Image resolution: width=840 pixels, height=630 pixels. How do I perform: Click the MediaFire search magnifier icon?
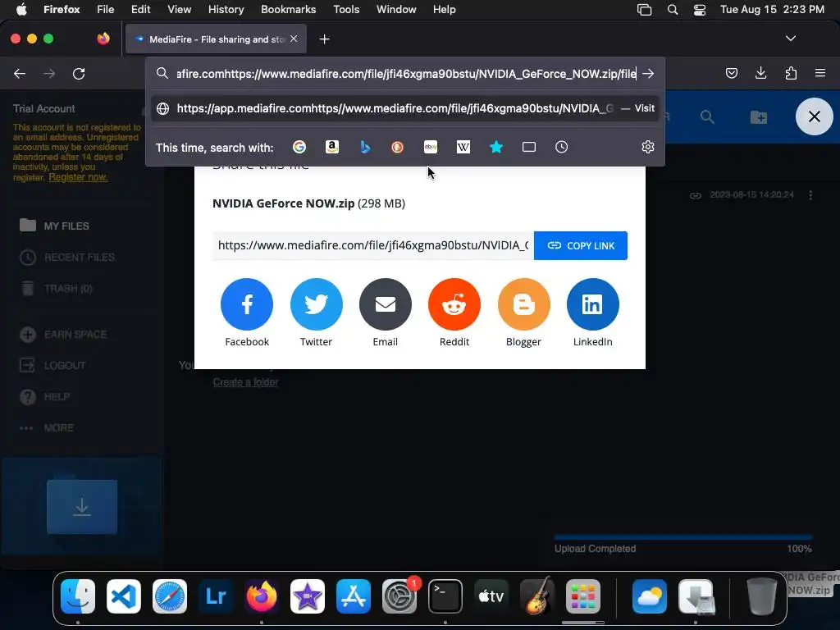click(707, 116)
